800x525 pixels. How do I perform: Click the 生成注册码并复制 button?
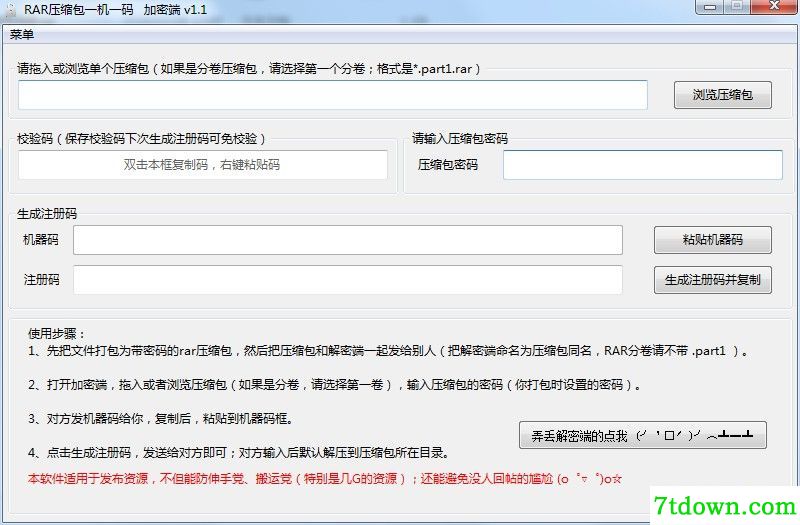713,280
